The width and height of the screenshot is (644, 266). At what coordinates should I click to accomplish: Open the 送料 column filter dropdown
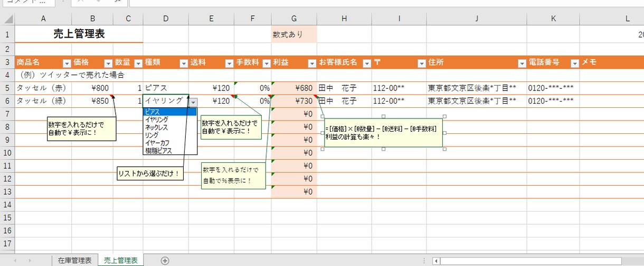point(229,63)
